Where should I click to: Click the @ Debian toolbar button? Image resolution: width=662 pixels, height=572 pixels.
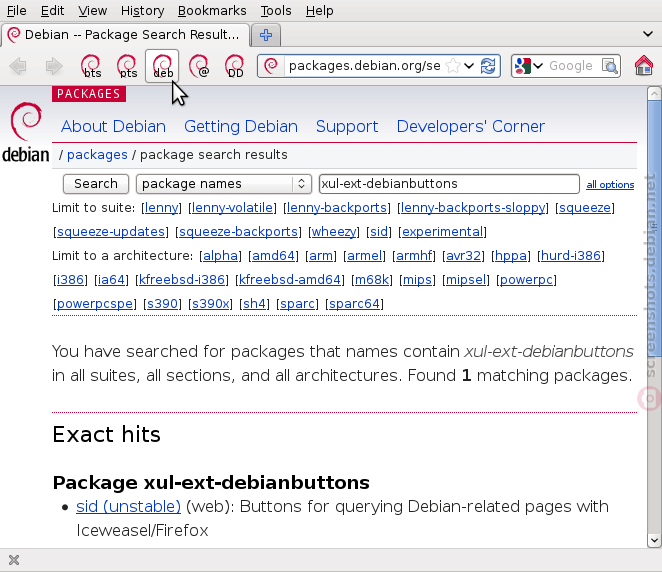click(x=199, y=66)
